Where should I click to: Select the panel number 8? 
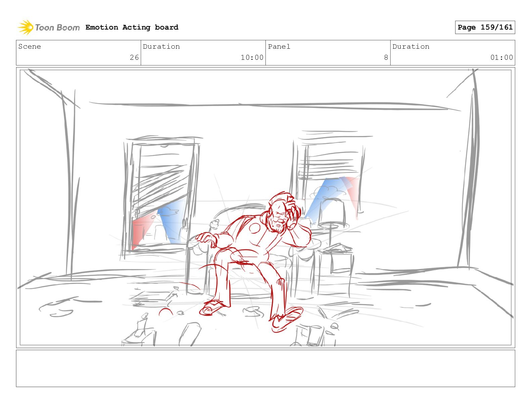tap(386, 57)
